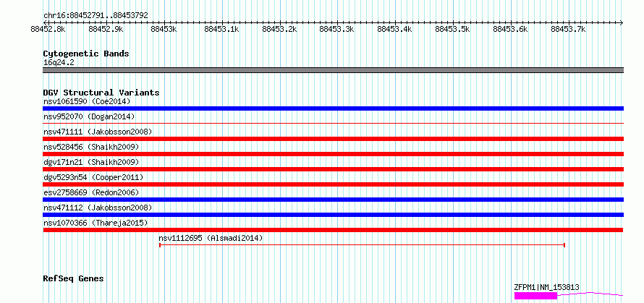Open the nsv1070366 (Thareja2015) label
The height and width of the screenshot is (303, 644).
pyautogui.click(x=96, y=223)
